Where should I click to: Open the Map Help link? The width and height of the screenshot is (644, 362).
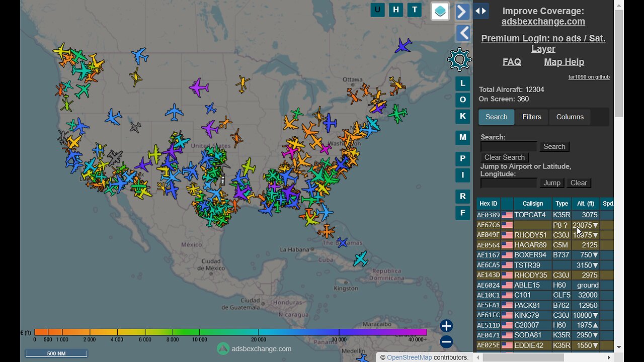564,62
